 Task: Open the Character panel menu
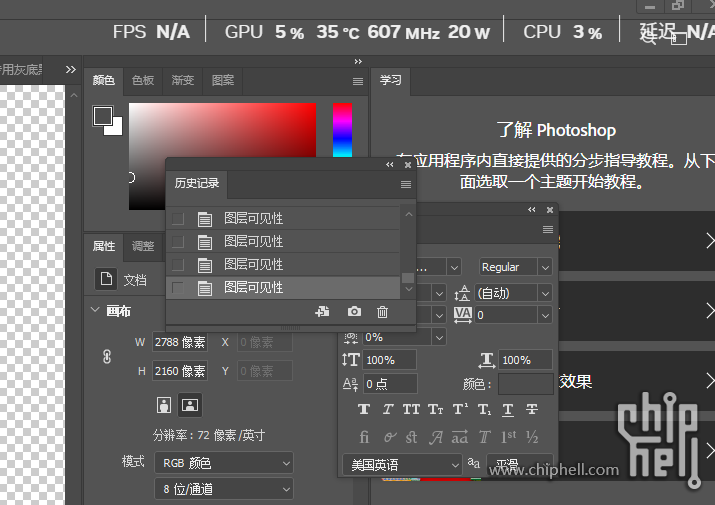[x=548, y=229]
